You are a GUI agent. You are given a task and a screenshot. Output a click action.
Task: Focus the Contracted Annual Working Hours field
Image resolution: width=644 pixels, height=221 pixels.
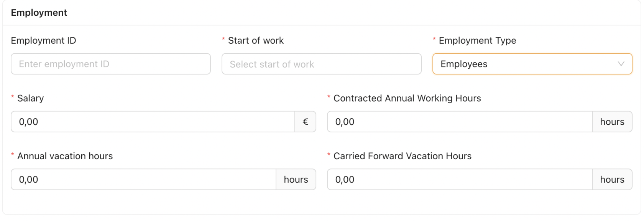(x=459, y=122)
